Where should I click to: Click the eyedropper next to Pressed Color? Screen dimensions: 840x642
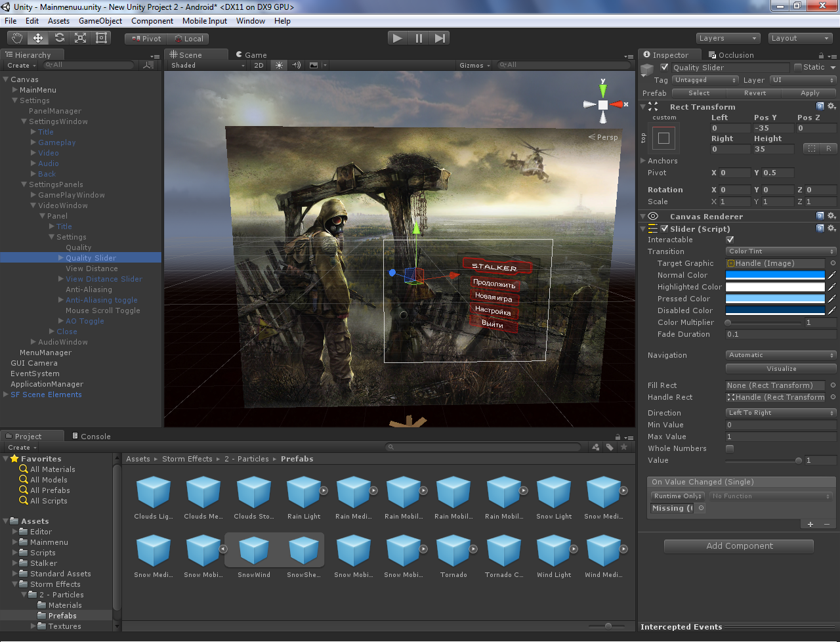point(831,299)
